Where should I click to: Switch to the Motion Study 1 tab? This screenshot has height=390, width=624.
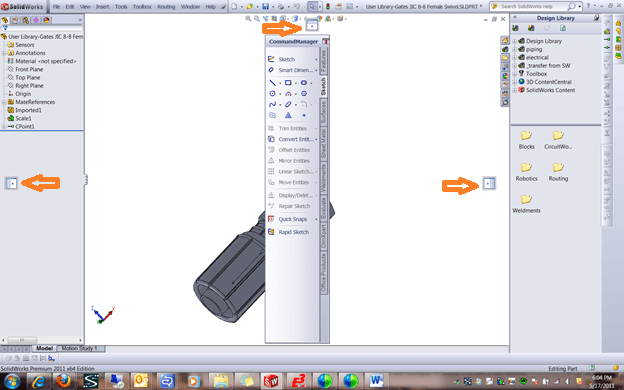point(80,348)
